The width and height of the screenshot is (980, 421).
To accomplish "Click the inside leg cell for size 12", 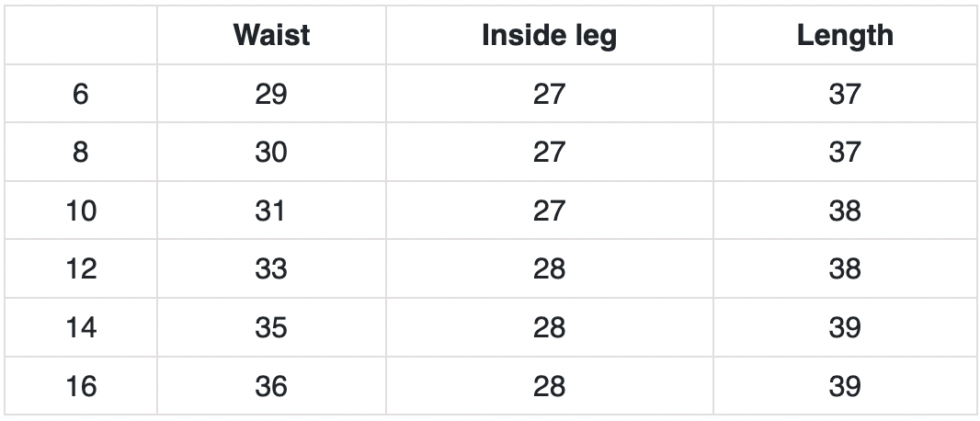I will click(549, 268).
